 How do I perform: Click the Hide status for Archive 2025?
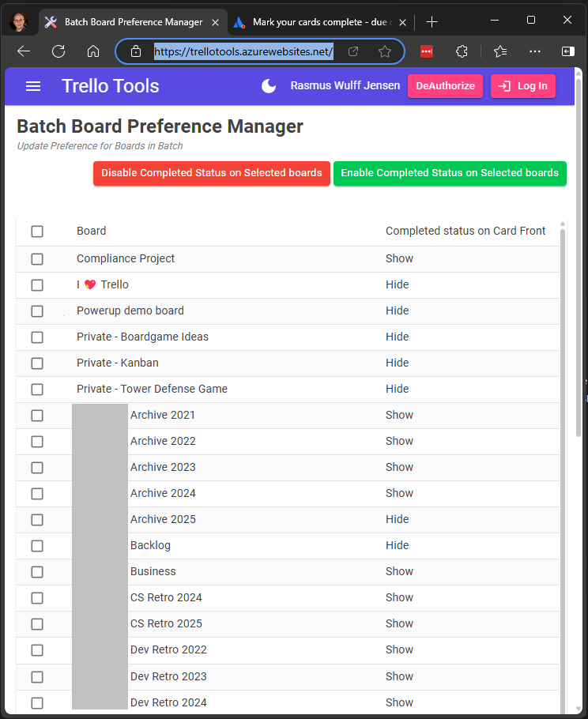tap(398, 519)
